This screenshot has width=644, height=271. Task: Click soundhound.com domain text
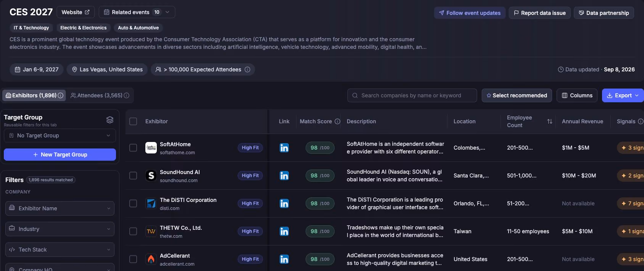point(179,181)
